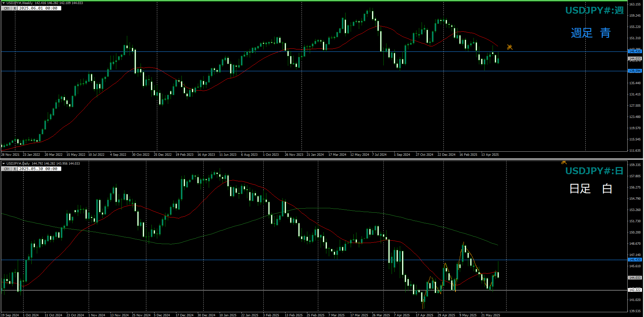Click the 144.033 current price tag on the Daily chart
Screen dimensions: 644x317
click(635, 278)
